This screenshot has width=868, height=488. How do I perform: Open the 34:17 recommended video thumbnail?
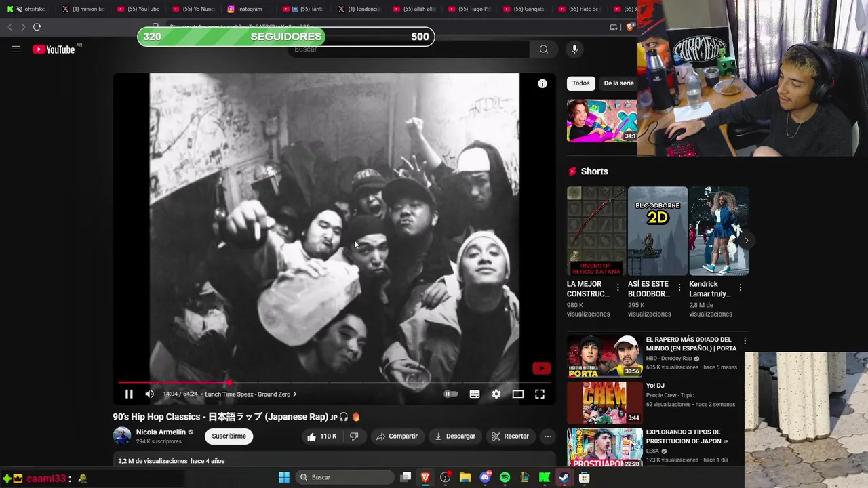click(602, 121)
